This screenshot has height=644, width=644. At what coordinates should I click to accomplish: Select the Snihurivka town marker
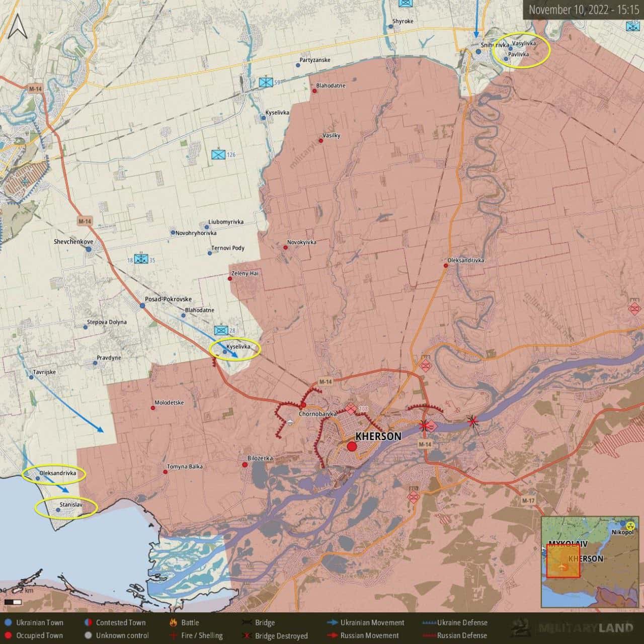(478, 51)
